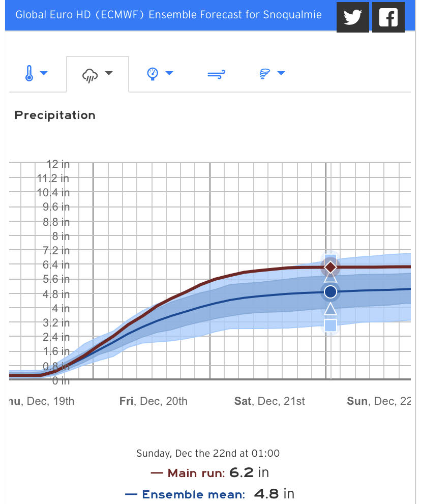421x504 pixels.
Task: Select the thermometer temperature icon
Action: tap(29, 74)
